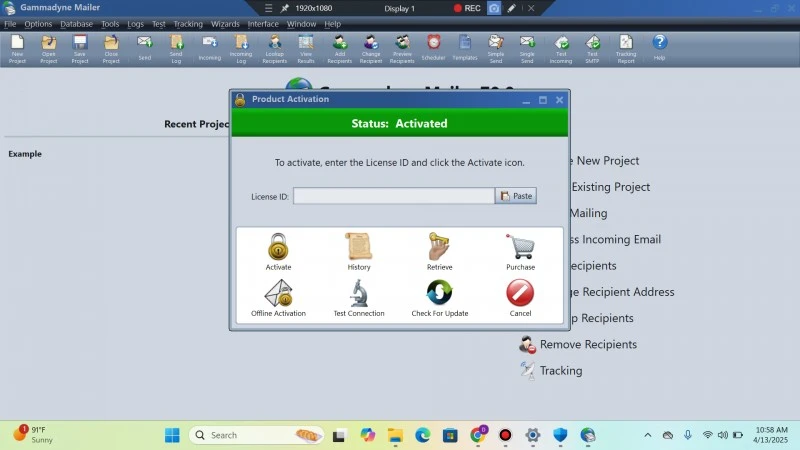Select the Offline Activation envelope icon
The height and width of the screenshot is (450, 800).
(x=278, y=294)
